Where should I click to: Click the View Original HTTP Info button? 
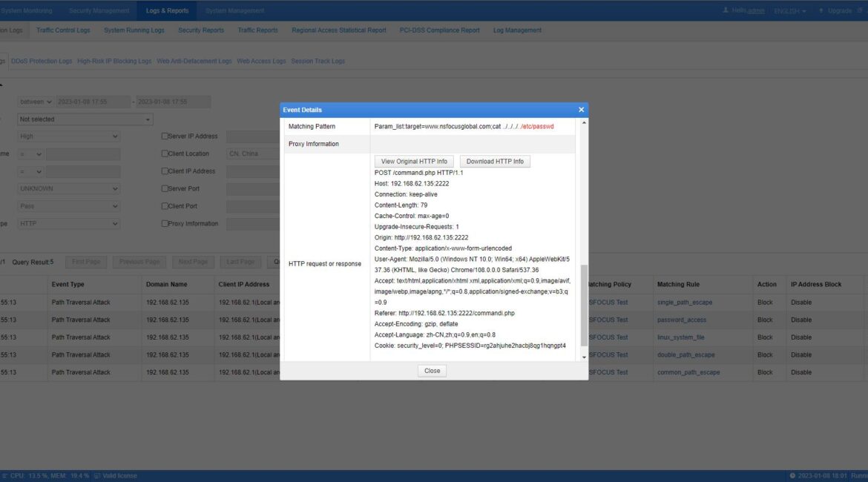tap(413, 161)
